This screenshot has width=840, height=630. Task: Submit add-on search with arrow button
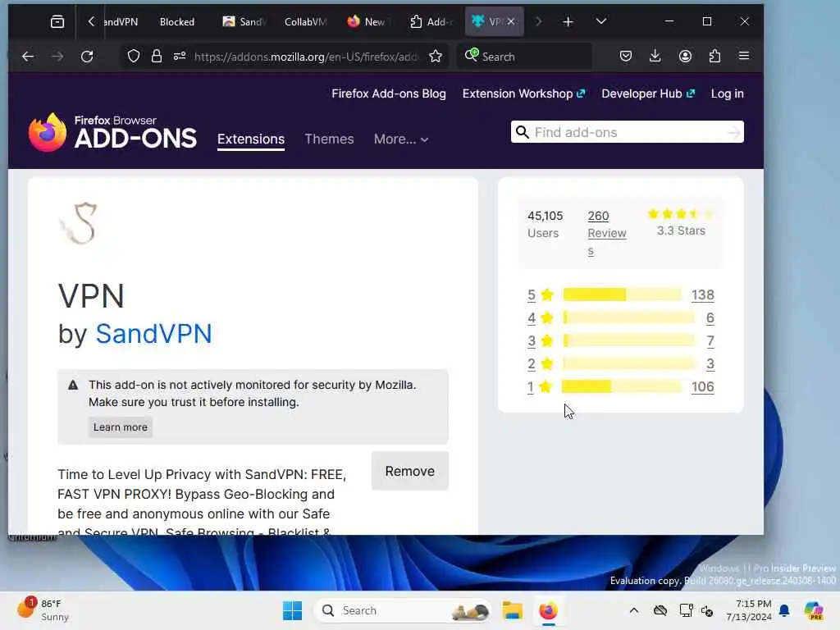(734, 132)
